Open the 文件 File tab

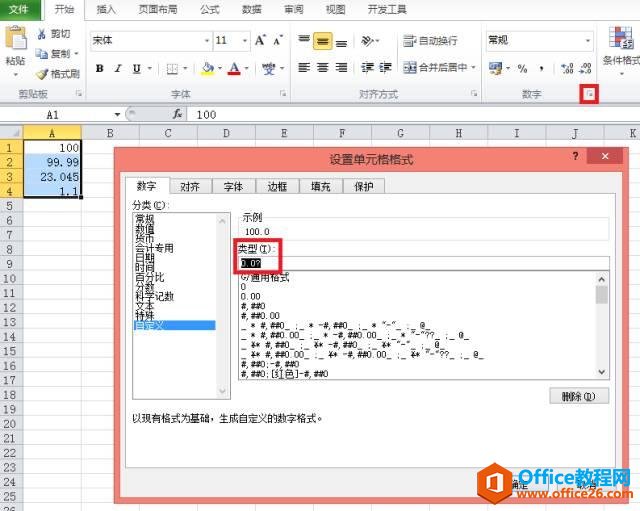20,9
